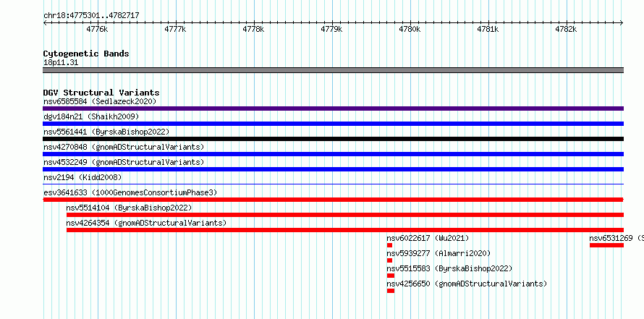Open the dgv184n21 (Shaikh2009) label
Screen dimensions: 644x319
91,116
